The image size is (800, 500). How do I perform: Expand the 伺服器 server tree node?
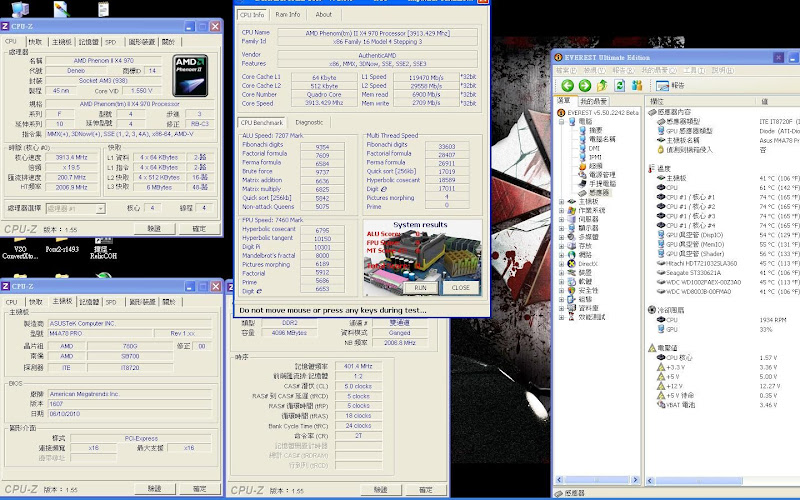click(561, 219)
